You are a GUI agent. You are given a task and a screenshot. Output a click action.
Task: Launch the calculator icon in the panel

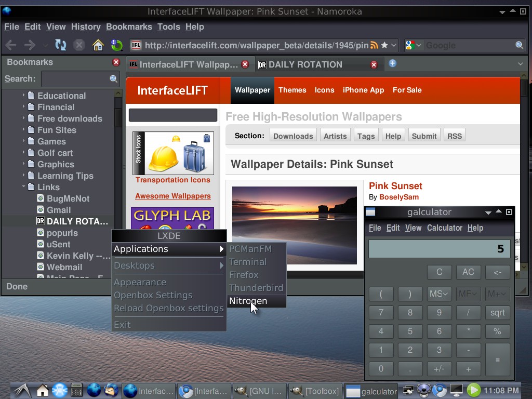(77, 390)
